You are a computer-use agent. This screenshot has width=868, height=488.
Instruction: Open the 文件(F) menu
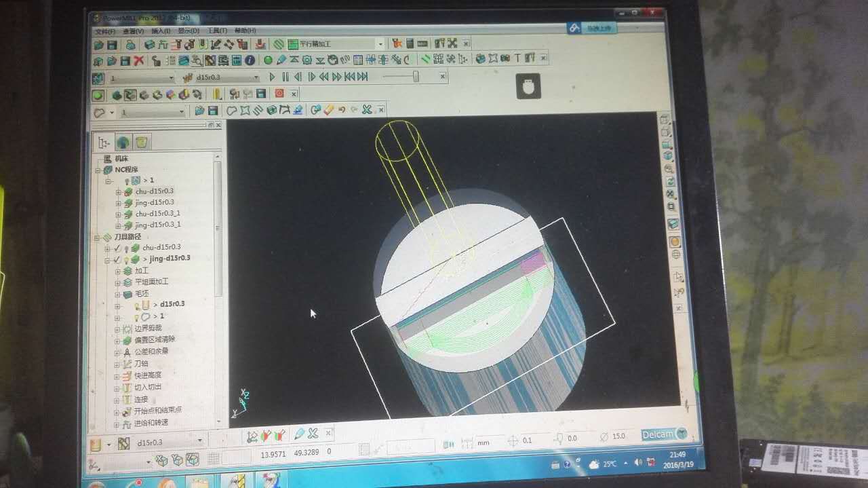(105, 31)
